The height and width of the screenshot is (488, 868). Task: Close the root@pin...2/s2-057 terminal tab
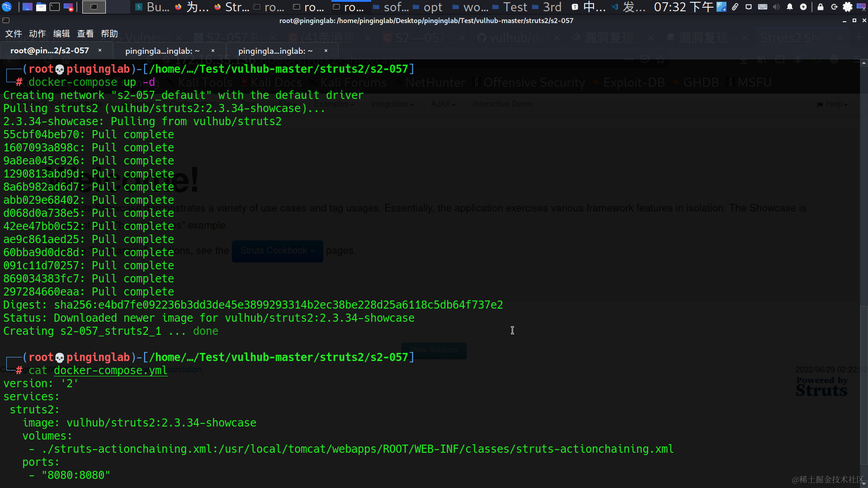(x=100, y=51)
